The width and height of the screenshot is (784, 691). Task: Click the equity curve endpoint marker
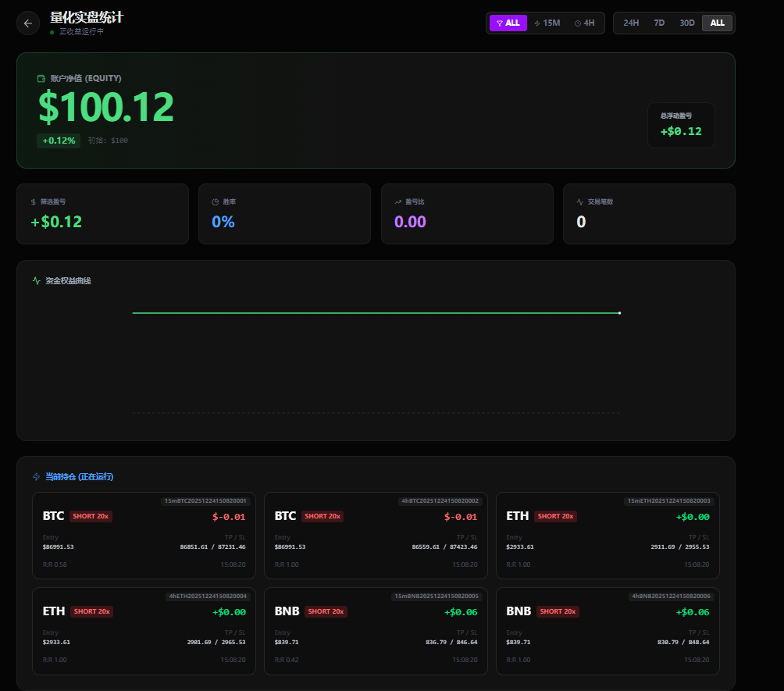619,313
